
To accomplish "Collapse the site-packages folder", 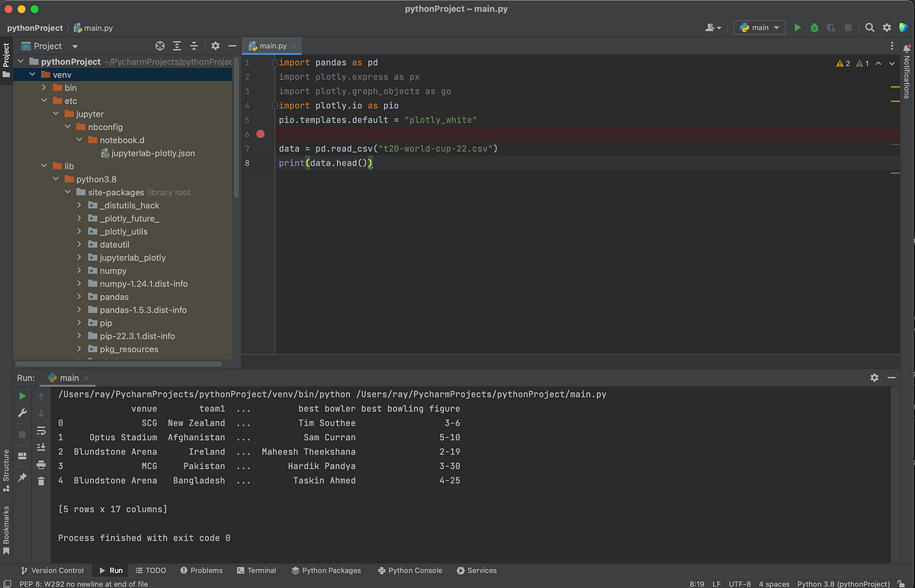I will tap(68, 192).
